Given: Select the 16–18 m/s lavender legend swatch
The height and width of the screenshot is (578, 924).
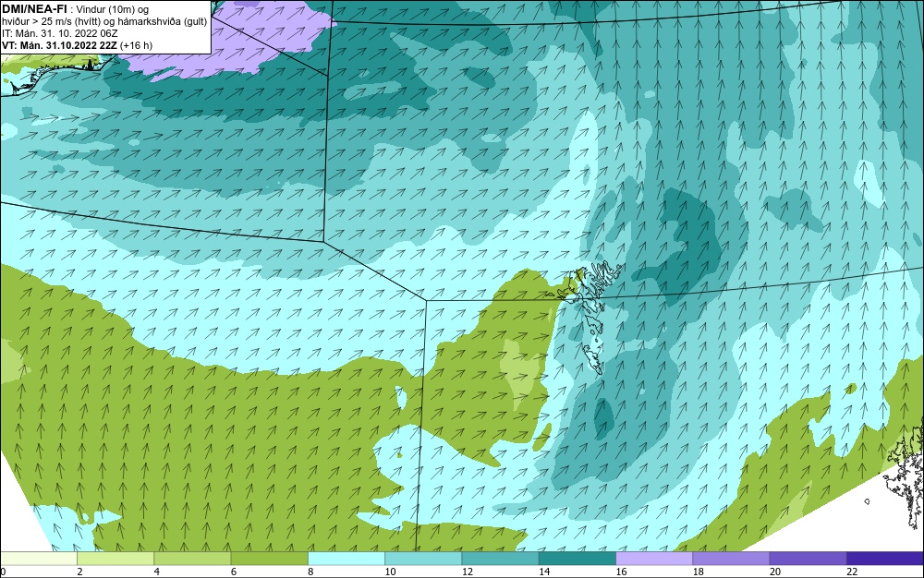Looking at the screenshot, I should pos(654,559).
